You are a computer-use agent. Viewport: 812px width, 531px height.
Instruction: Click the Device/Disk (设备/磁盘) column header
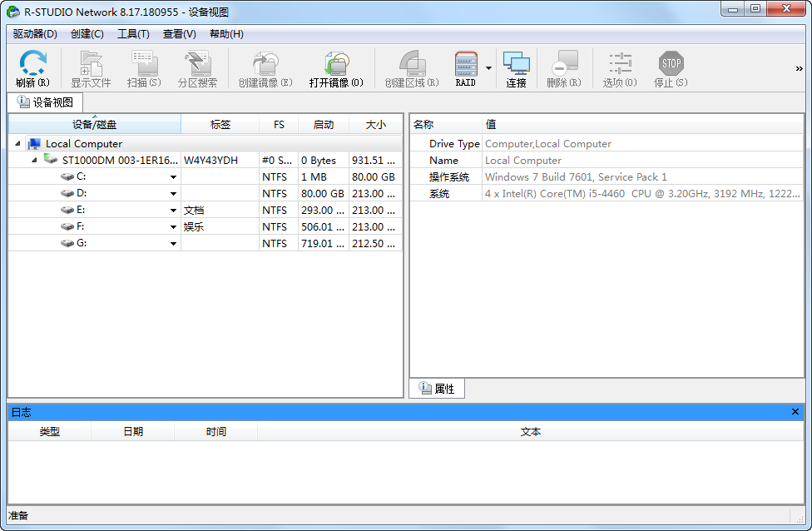(x=94, y=125)
